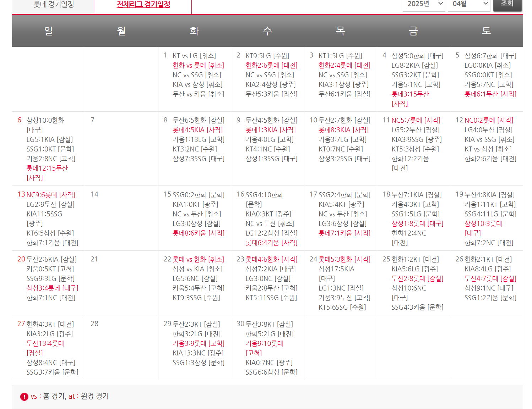Click KIA13:3NC [광주] on April 29

click(198, 353)
